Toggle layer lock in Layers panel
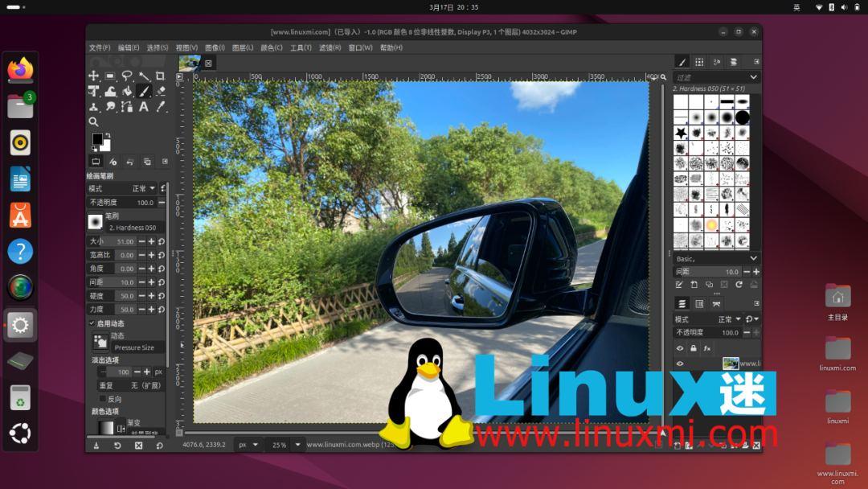 click(x=693, y=348)
